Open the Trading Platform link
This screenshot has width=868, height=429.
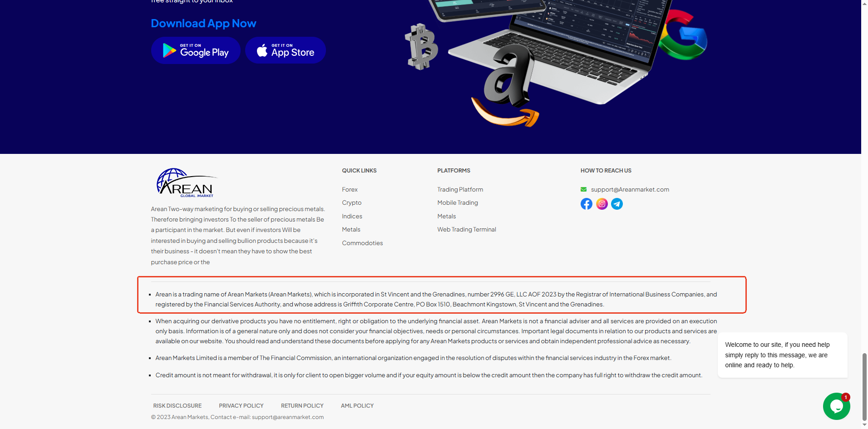click(460, 189)
